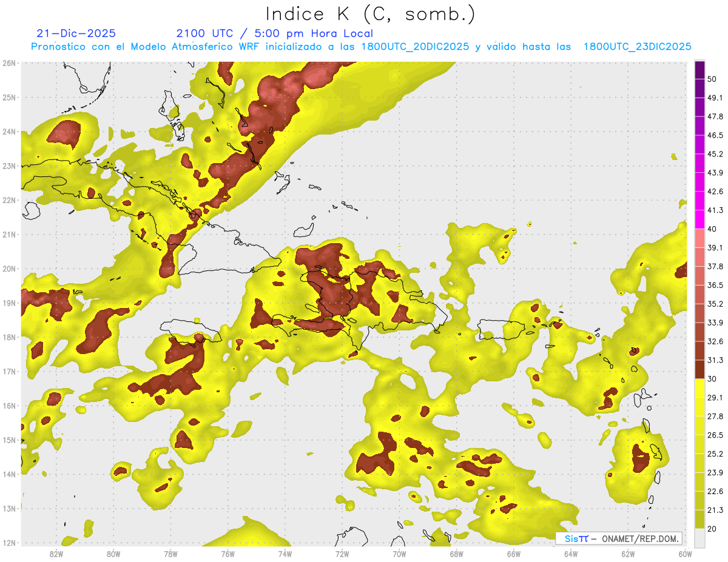Click the colorbar value "40"
The image size is (728, 562).
coord(712,229)
